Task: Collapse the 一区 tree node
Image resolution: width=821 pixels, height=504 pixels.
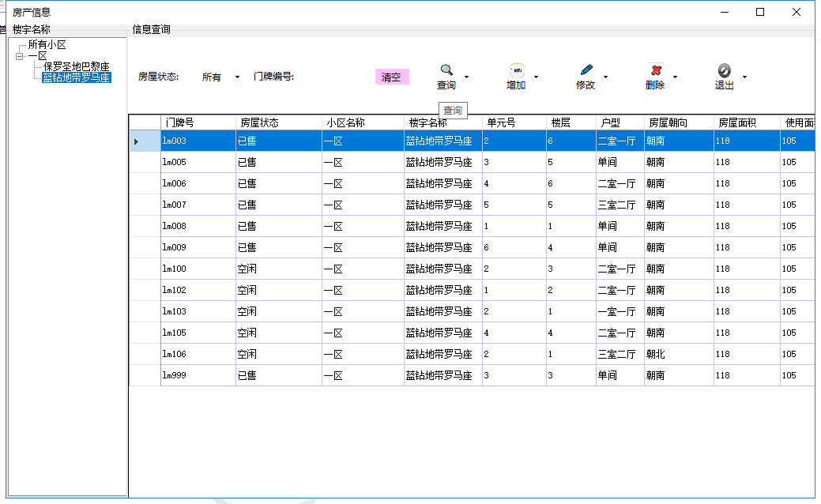Action: [x=19, y=56]
